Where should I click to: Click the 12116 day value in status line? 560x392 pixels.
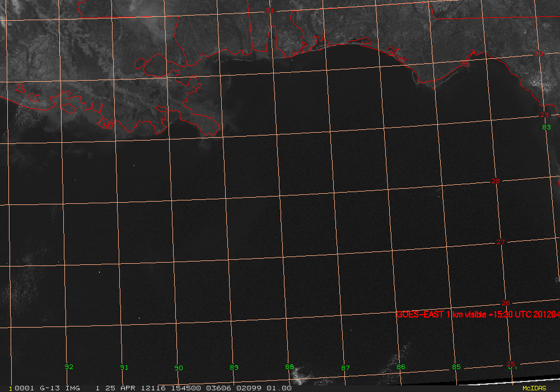153,388
